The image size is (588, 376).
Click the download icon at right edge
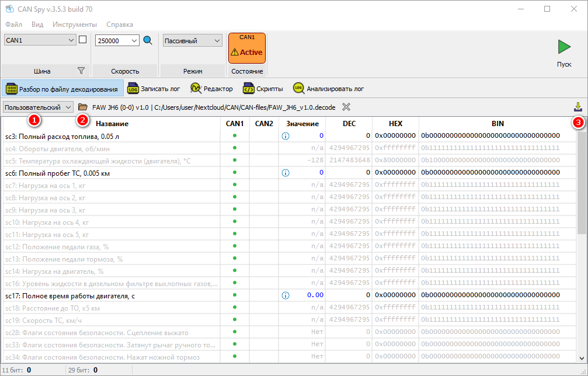(577, 107)
